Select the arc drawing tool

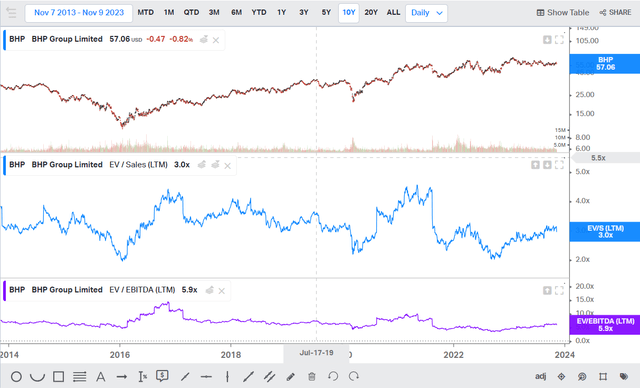(38, 377)
